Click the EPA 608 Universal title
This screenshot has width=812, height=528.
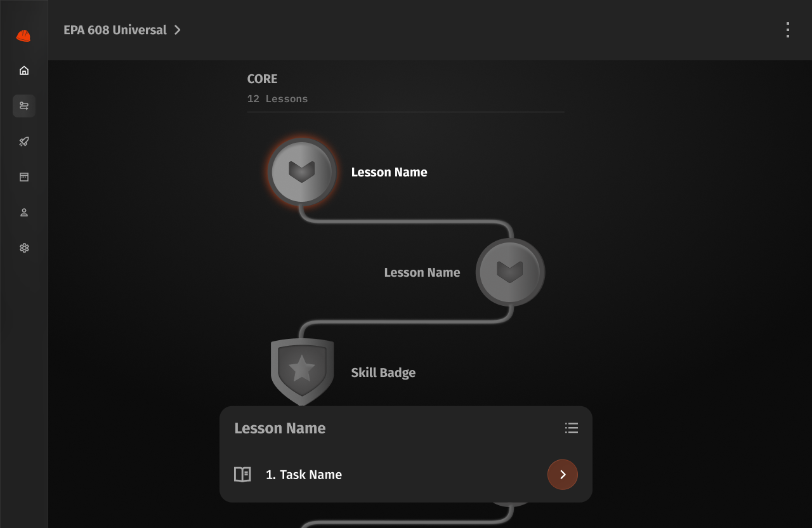[115, 30]
